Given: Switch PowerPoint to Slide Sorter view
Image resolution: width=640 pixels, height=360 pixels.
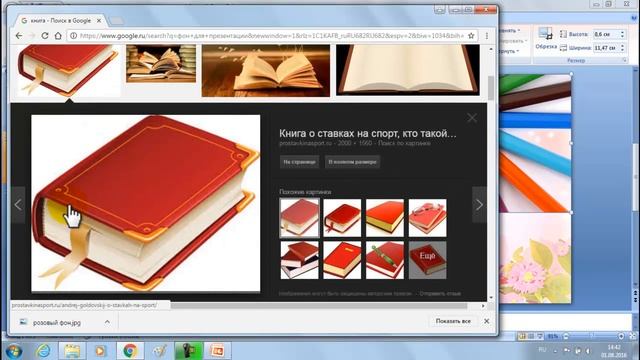Looking at the screenshot, I should pos(531,336).
